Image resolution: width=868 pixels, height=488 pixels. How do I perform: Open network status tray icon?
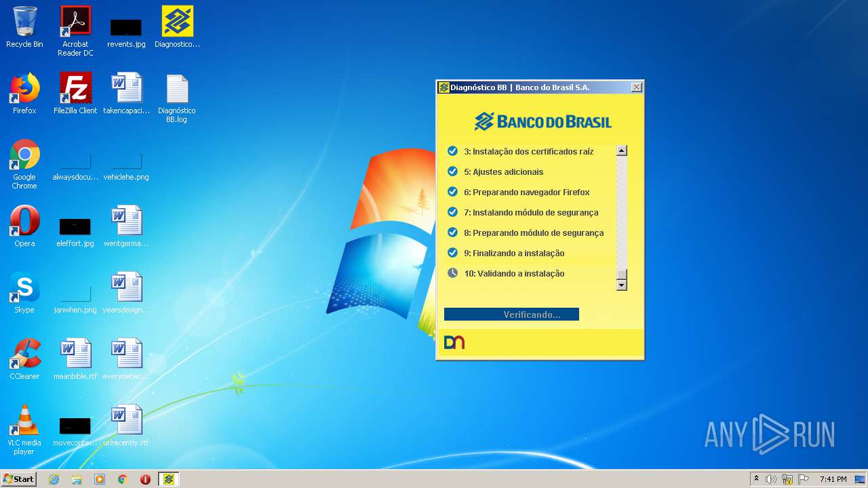(787, 479)
